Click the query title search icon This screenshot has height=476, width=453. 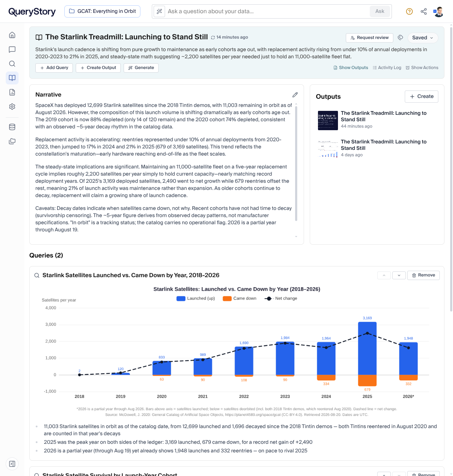tap(37, 275)
